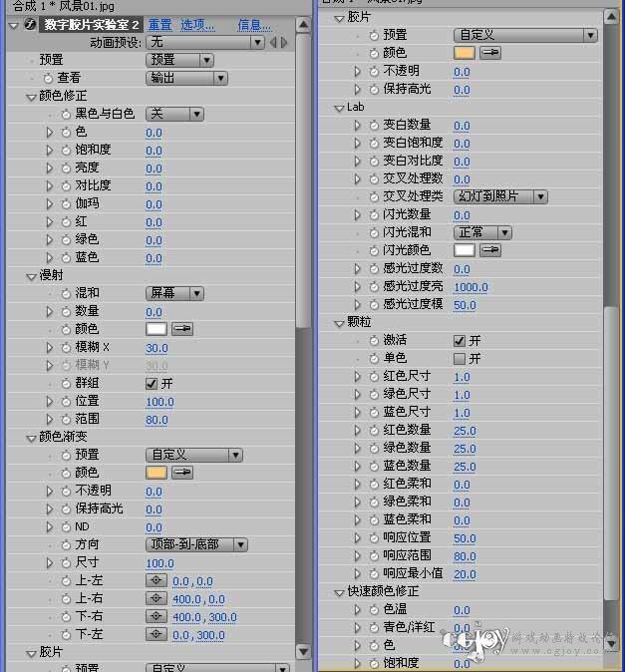Click the crosshair point button for 下-右
The image size is (625, 672).
(156, 617)
